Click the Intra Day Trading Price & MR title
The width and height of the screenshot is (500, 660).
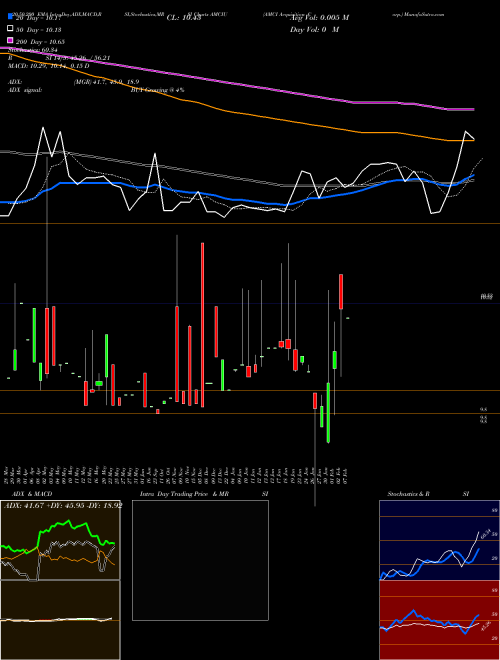pyautogui.click(x=184, y=494)
